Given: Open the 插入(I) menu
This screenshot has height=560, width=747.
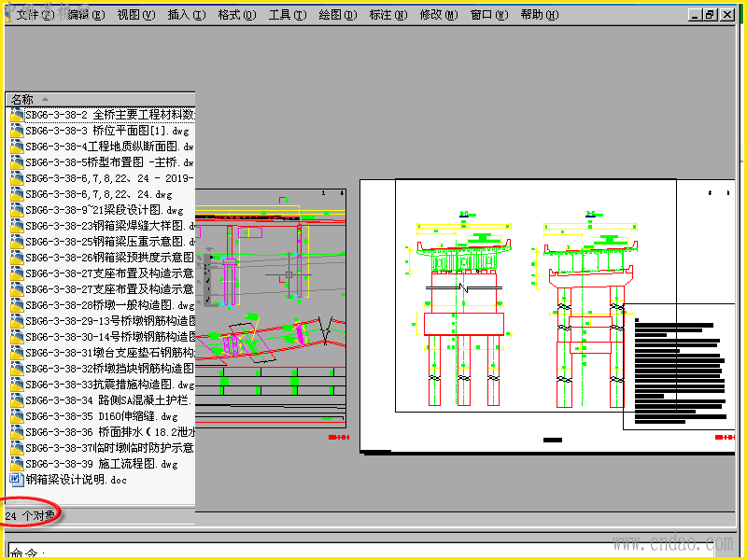Looking at the screenshot, I should pyautogui.click(x=187, y=15).
